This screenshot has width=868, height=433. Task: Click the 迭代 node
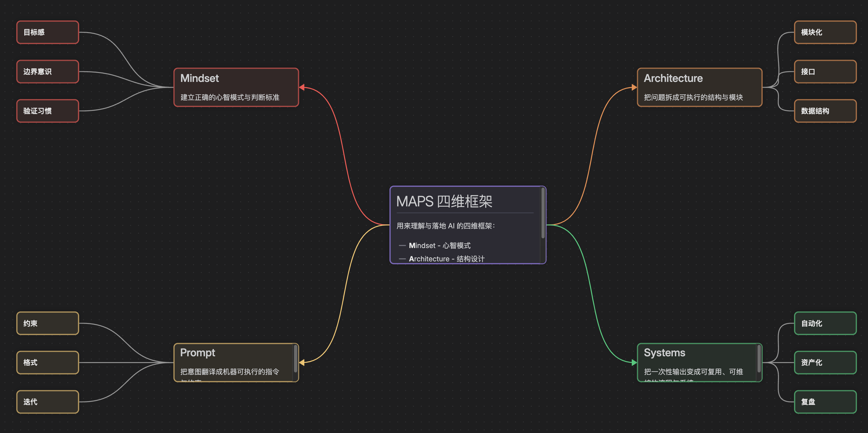click(x=47, y=402)
